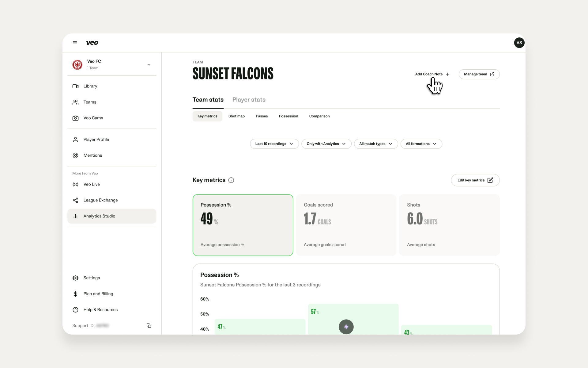Open Veo Live in the sidebar
Screen dimensions: 588x368
[x=112, y=184]
